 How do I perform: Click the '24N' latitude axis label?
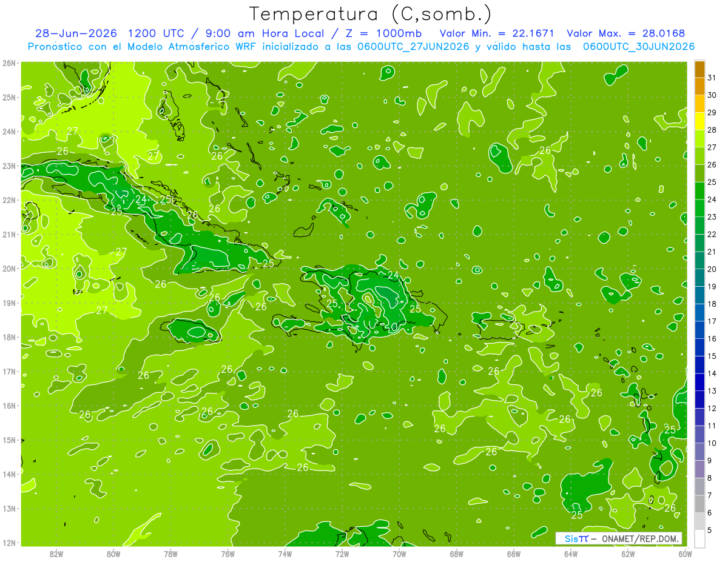click(9, 132)
